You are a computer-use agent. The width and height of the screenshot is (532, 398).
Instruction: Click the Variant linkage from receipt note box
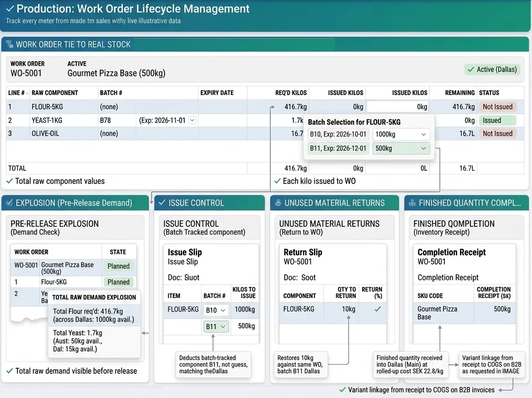pyautogui.click(x=492, y=365)
